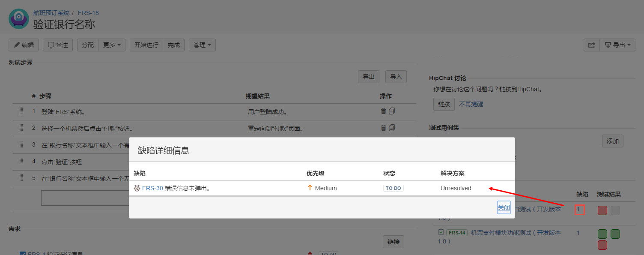Click the defect summary 错误信息未弹出。
The height and width of the screenshot is (255, 644).
(187, 188)
